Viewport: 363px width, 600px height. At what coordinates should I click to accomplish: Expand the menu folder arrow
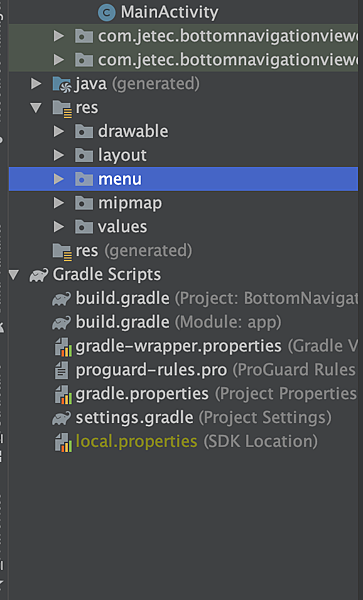[x=59, y=179]
